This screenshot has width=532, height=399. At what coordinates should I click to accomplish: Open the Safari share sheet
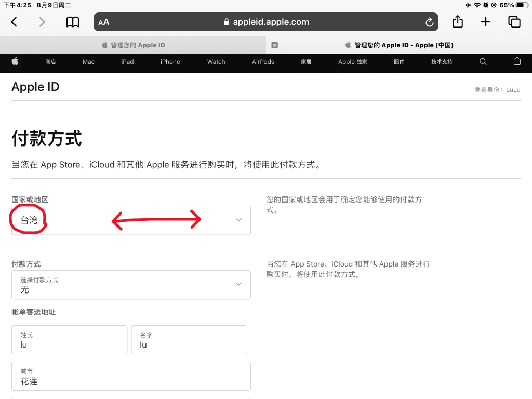(458, 21)
